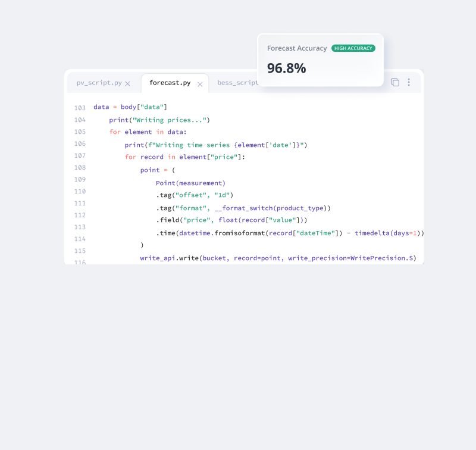This screenshot has height=450, width=476.
Task: Click the 'for record in element["price"]' line
Action: (185, 157)
